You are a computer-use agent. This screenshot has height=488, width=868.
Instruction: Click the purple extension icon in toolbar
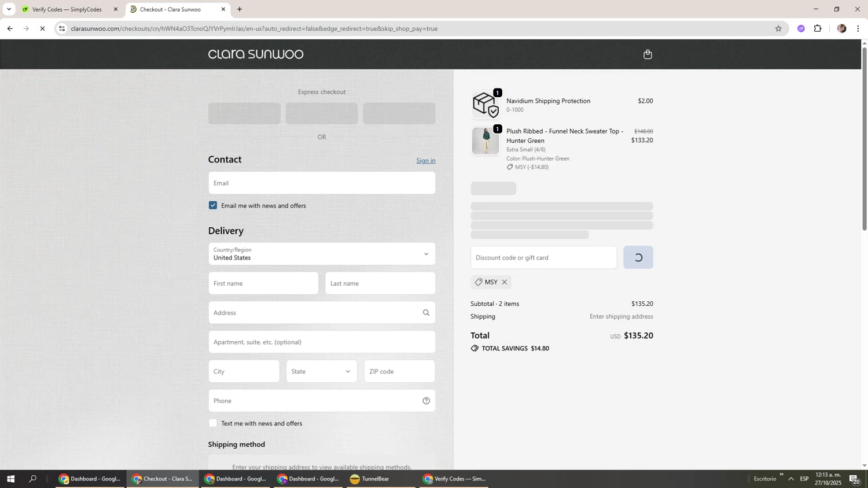coord(801,28)
